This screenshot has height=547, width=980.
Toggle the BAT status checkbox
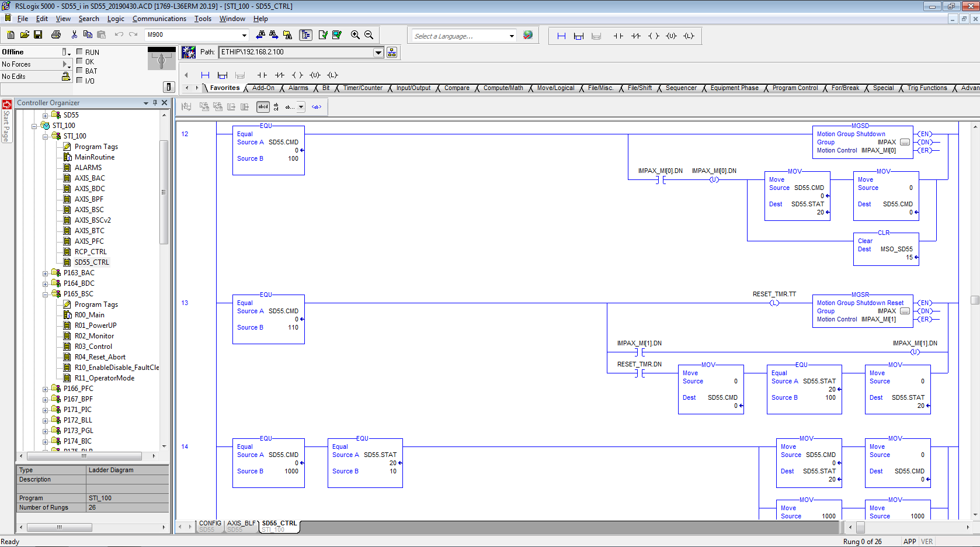pos(79,71)
